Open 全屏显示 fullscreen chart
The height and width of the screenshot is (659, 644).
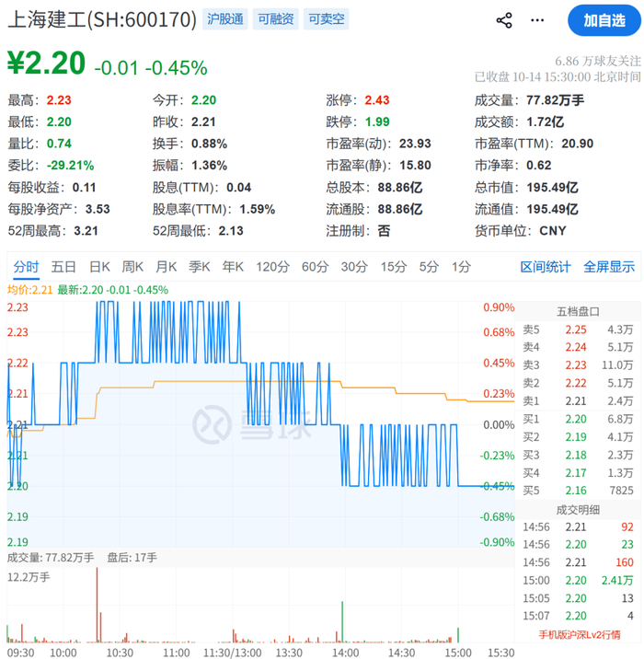(609, 267)
